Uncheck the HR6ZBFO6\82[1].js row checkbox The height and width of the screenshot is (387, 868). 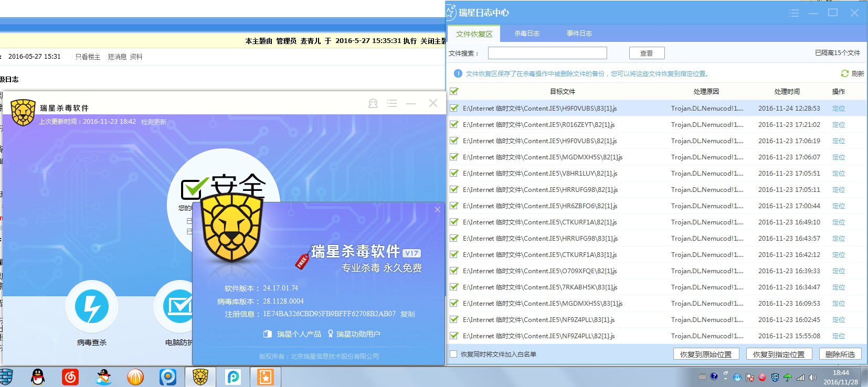pos(454,206)
